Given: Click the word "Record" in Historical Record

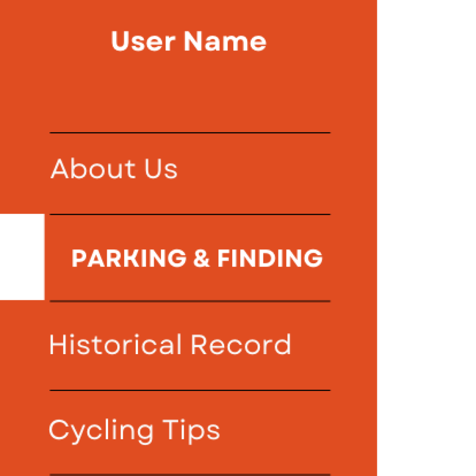Looking at the screenshot, I should [x=241, y=345].
